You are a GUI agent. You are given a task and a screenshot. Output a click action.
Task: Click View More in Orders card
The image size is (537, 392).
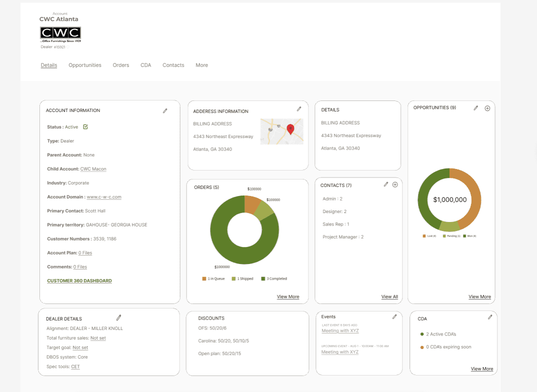click(288, 297)
